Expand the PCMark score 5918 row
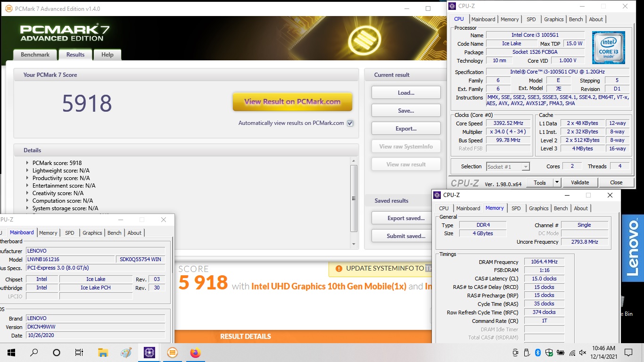Image resolution: width=644 pixels, height=362 pixels. pyautogui.click(x=27, y=163)
